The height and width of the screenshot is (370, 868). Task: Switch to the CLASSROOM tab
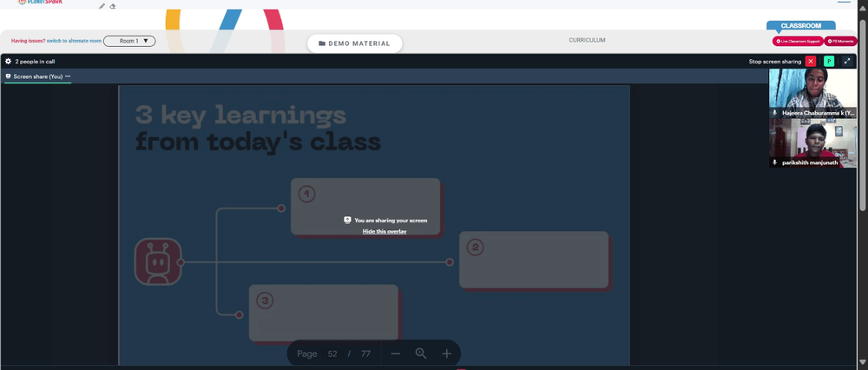(x=801, y=25)
